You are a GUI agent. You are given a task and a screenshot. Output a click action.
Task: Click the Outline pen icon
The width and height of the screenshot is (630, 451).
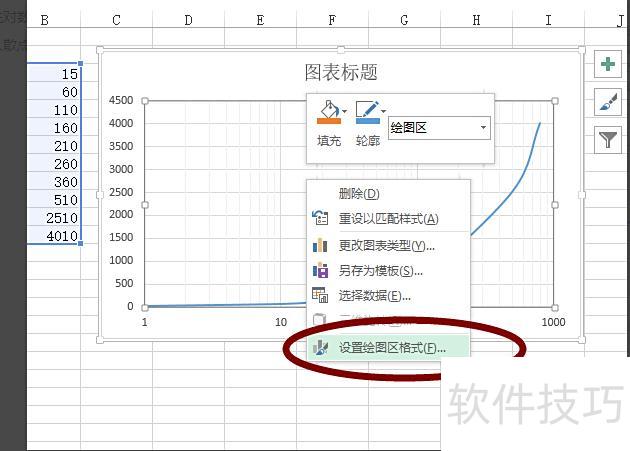click(x=367, y=112)
